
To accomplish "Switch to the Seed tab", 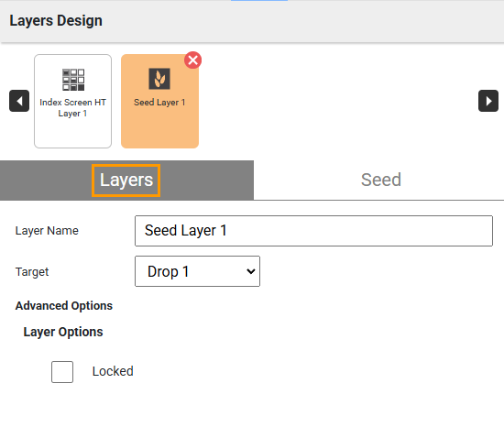I will (x=379, y=181).
